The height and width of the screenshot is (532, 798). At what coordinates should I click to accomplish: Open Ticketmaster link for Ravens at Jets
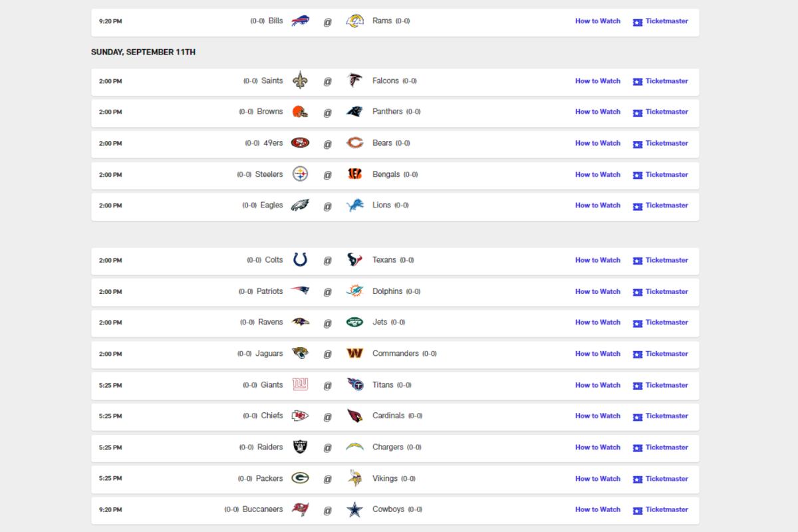660,323
